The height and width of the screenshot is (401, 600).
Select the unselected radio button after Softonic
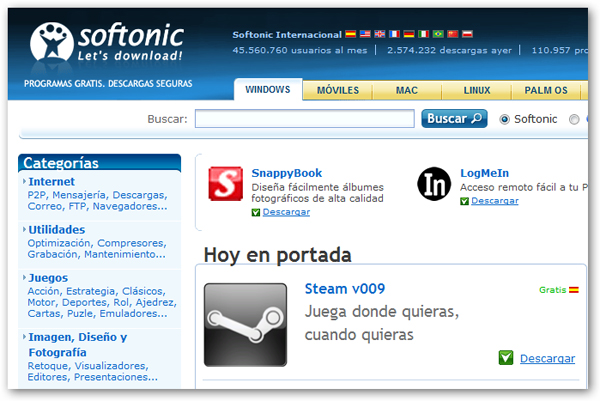574,119
